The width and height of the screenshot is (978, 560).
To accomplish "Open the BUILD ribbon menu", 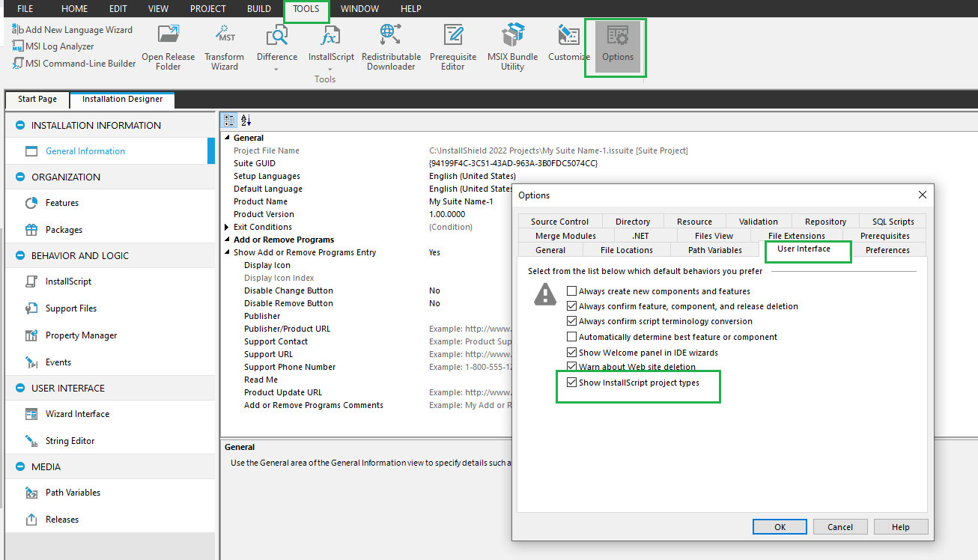I will click(x=258, y=8).
